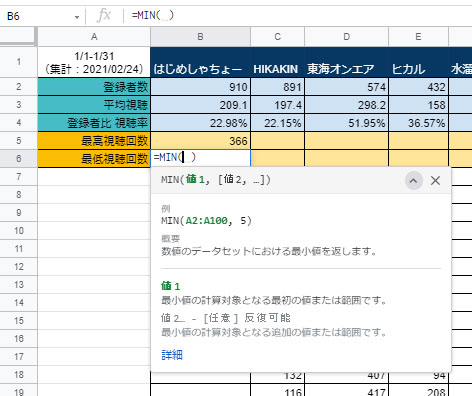This screenshot has width=472, height=396.
Task: Click cell with value 197.4
Action: pos(277,105)
